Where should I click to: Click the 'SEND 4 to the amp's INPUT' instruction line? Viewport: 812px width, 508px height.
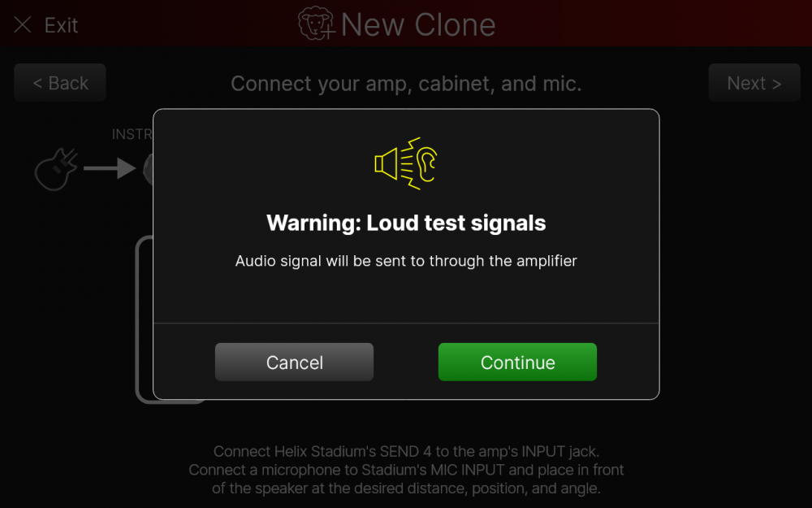[406, 451]
